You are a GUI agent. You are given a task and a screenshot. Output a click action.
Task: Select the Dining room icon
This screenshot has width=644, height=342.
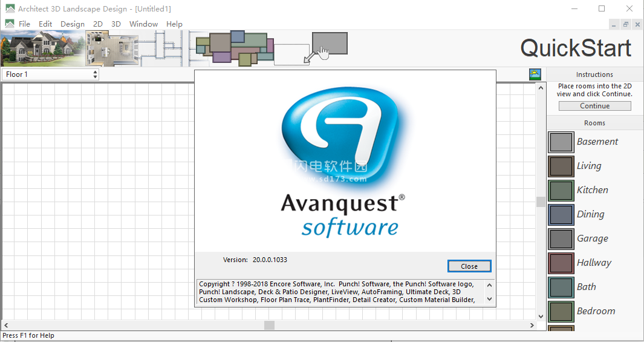pos(561,214)
